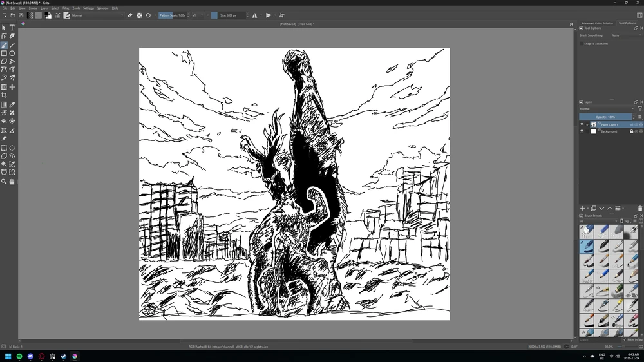
Task: Select the Text tool in the toolbox
Action: click(12, 28)
